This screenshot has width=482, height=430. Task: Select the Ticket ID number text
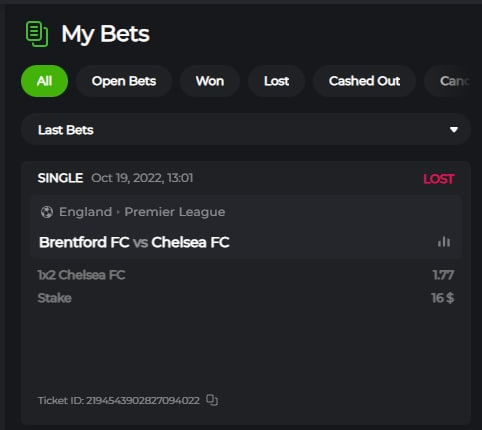tap(143, 400)
